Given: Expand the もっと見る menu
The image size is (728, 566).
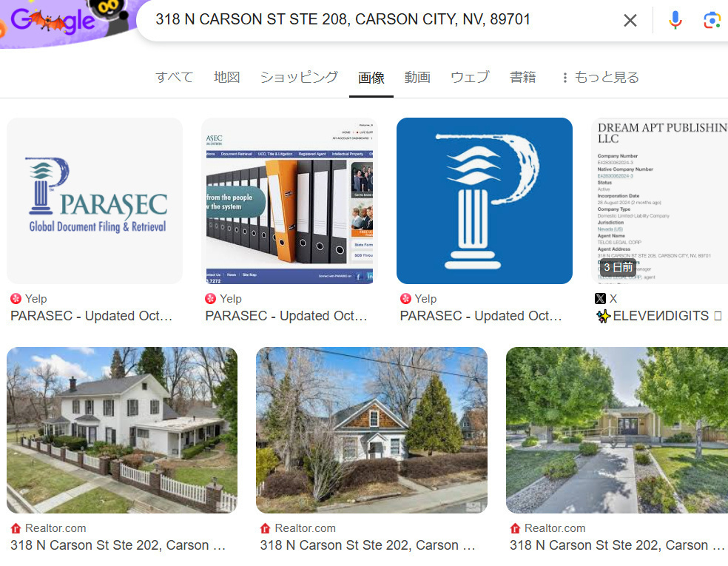Looking at the screenshot, I should [600, 77].
